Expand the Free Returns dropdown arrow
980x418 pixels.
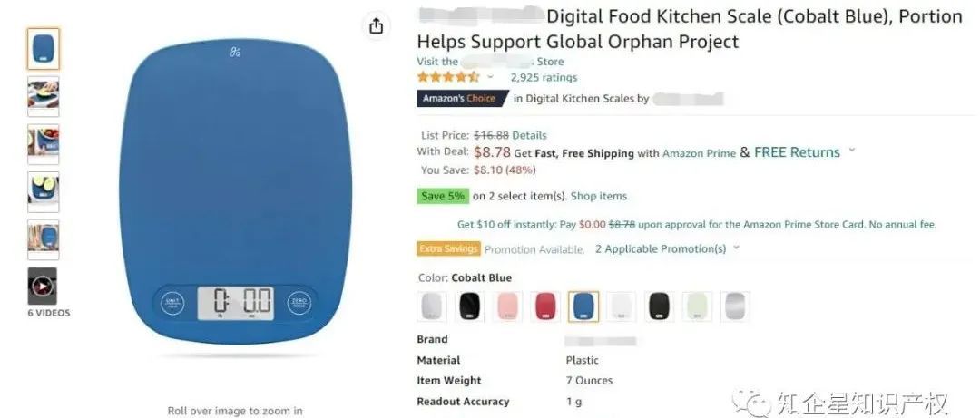point(851,151)
